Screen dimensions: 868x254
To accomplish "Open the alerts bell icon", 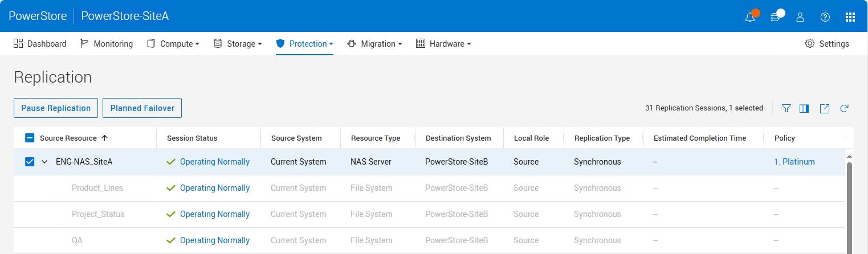I will 750,17.
